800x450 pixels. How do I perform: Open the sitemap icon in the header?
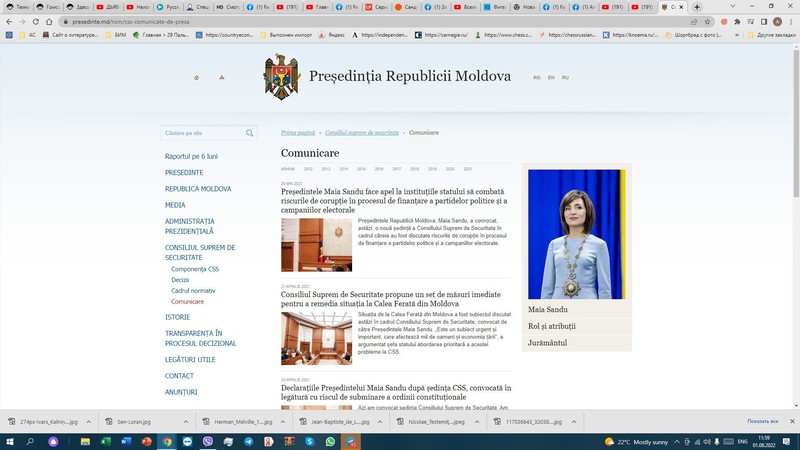[221, 78]
